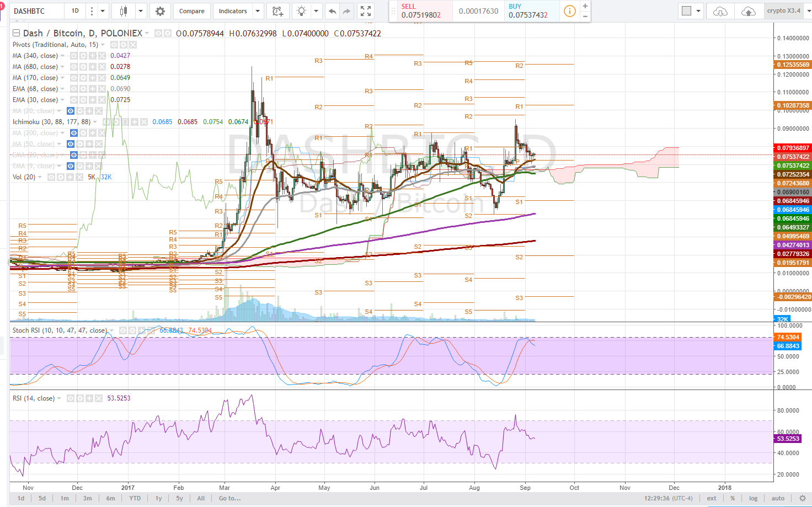The height and width of the screenshot is (507, 812).
Task: Open the Indicators menu button
Action: 233,11
